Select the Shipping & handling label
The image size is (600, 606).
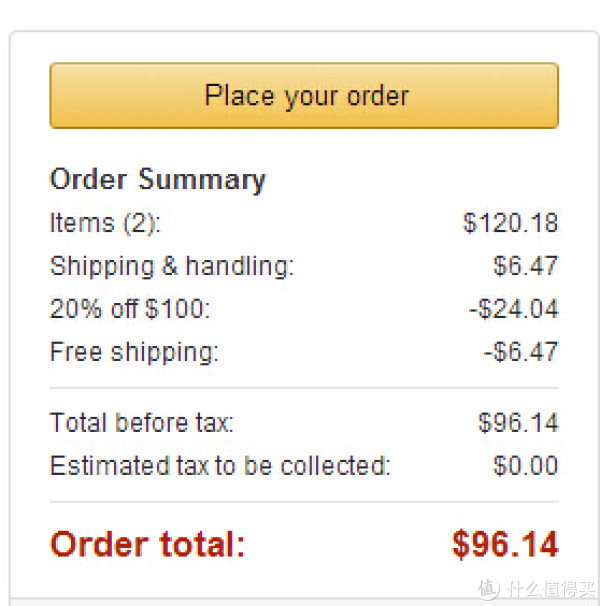(x=172, y=266)
